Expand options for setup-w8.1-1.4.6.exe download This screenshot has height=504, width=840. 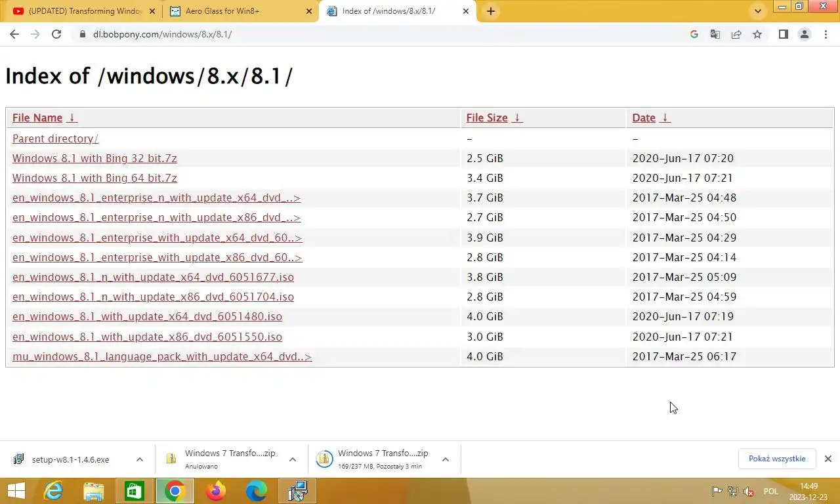pyautogui.click(x=139, y=459)
